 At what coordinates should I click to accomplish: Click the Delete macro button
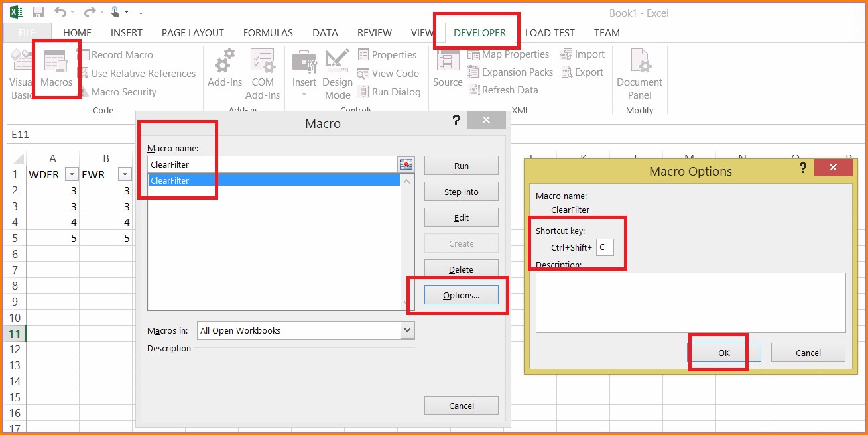[x=462, y=269]
